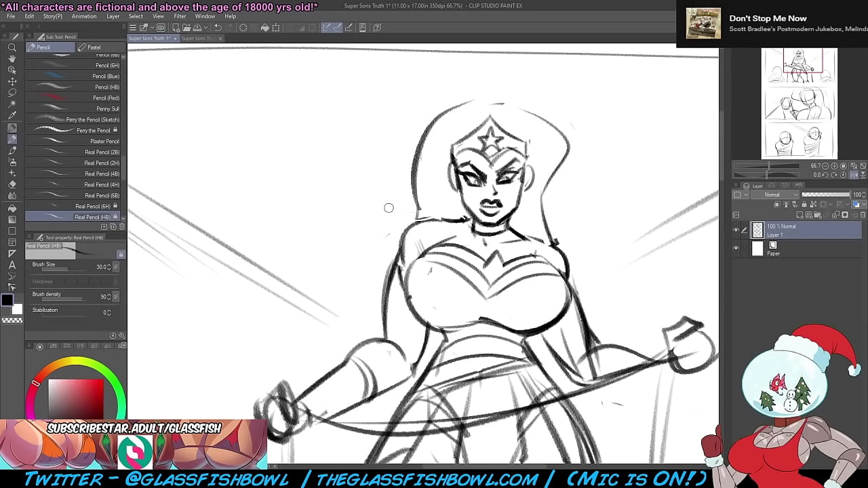Click the layer opacity slider

click(x=826, y=195)
